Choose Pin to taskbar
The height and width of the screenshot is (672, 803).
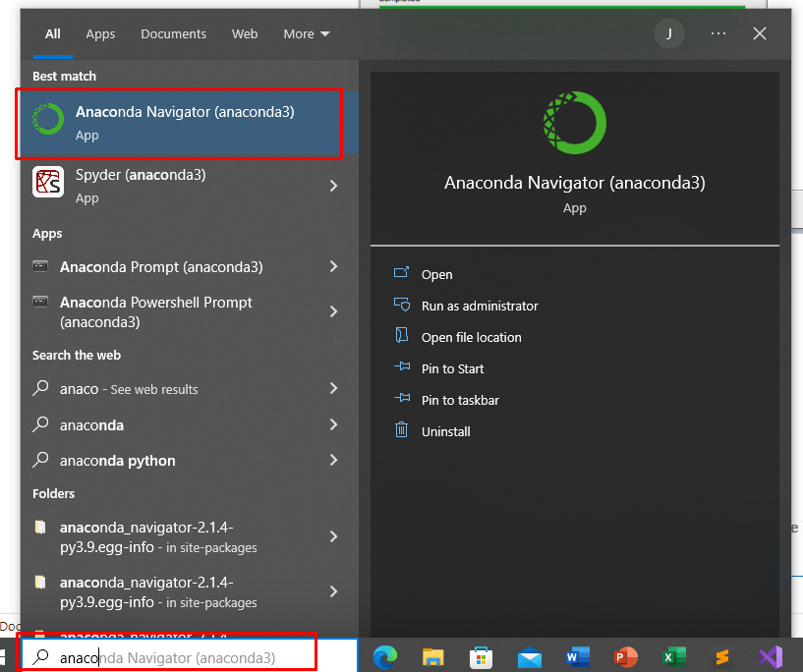coord(460,400)
